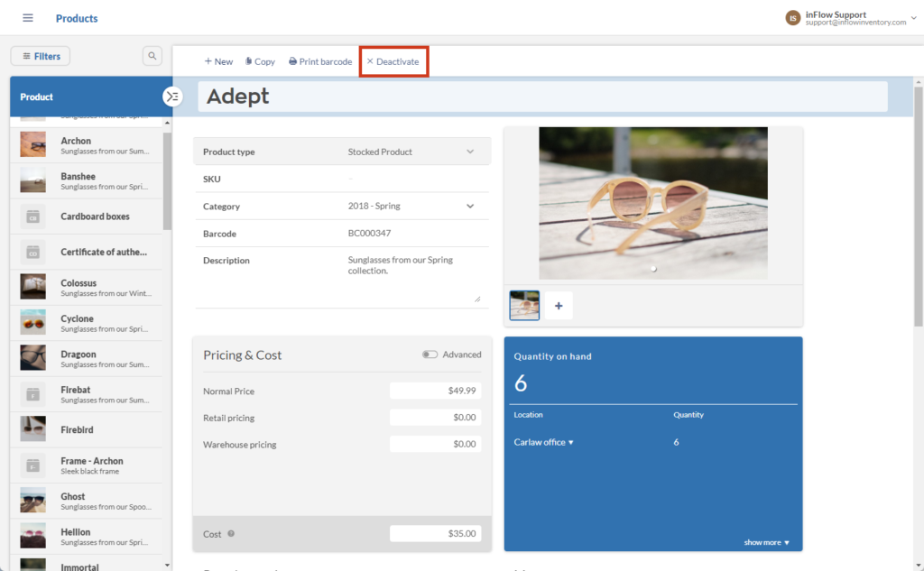Select Dragoon in the product list

pyautogui.click(x=86, y=358)
